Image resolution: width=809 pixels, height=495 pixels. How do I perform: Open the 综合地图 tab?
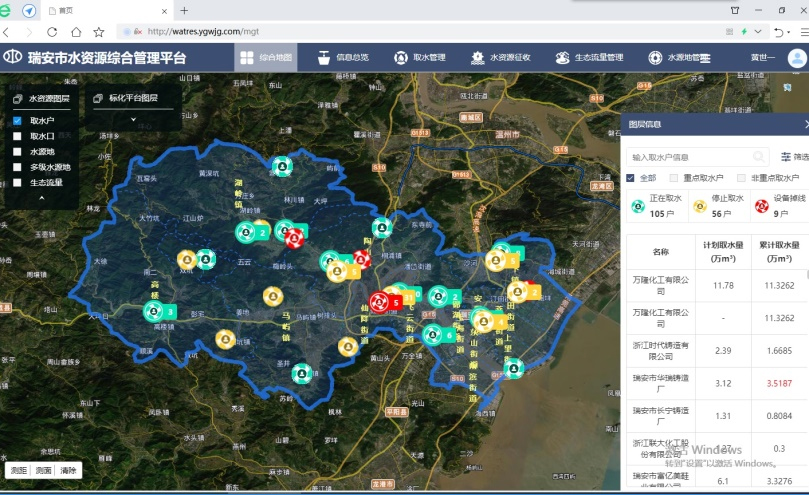(266, 57)
